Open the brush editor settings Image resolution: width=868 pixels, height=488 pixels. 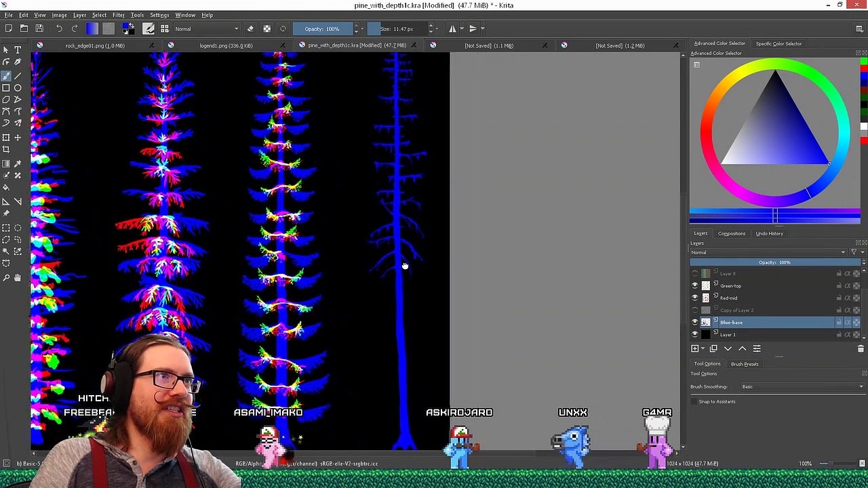tap(149, 28)
